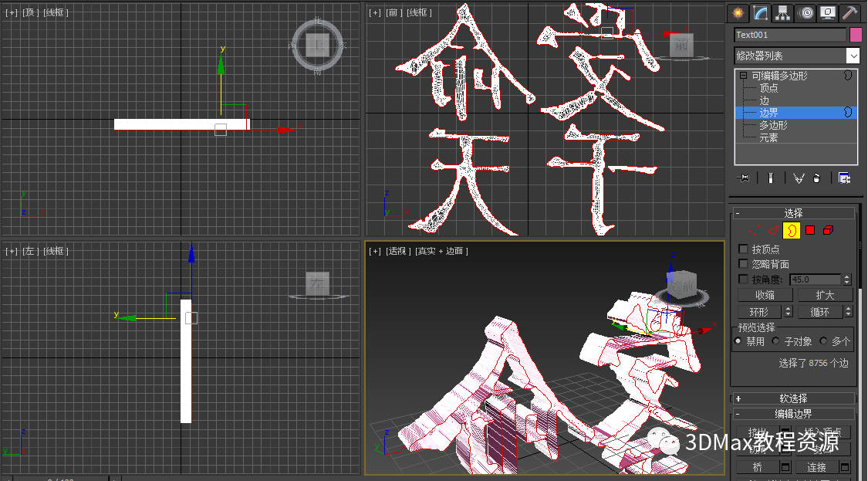Click the [前] view label menu
Screen dimensions: 868x481
394,12
